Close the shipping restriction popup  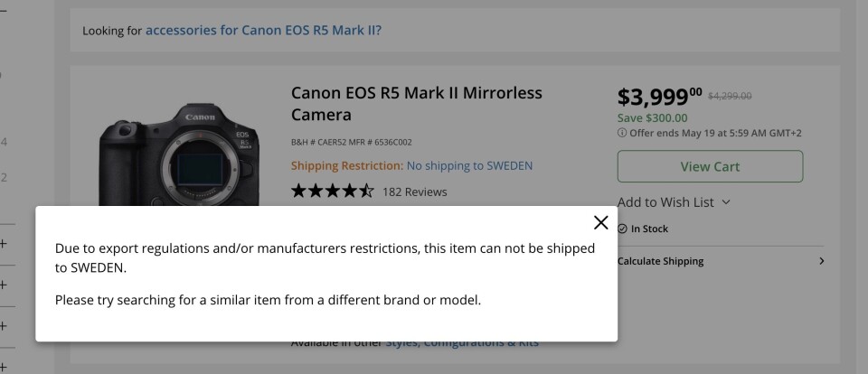pyautogui.click(x=600, y=223)
